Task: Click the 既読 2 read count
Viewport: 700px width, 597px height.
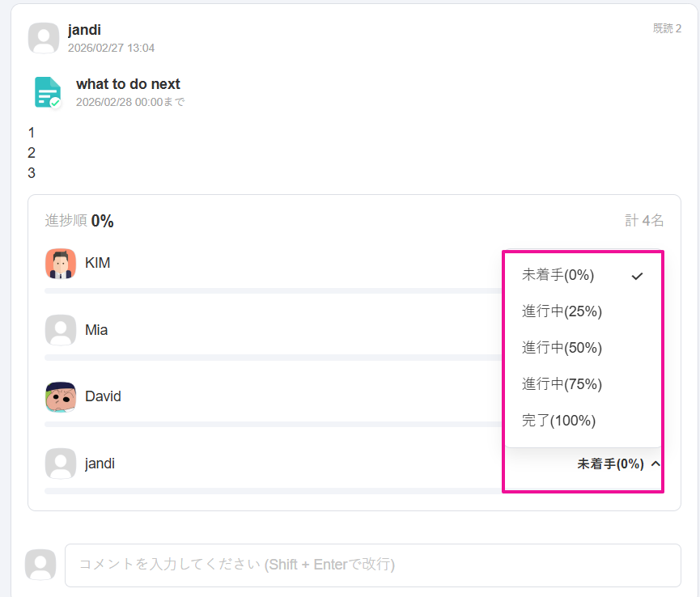Action: click(667, 28)
